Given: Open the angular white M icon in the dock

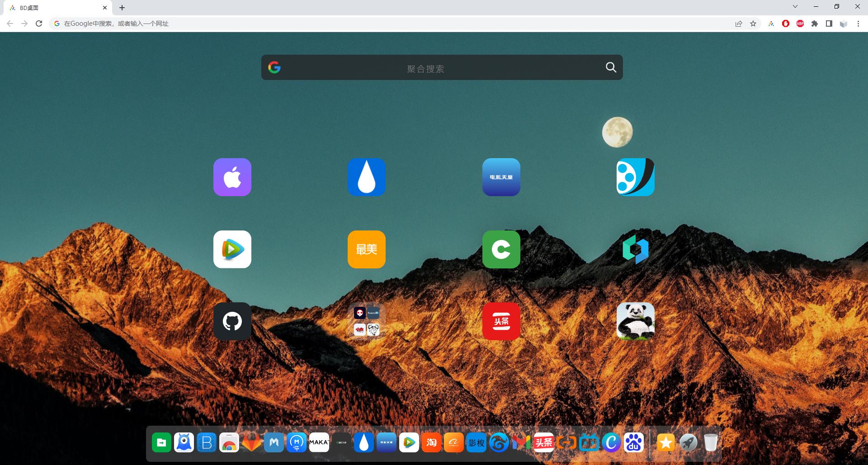Looking at the screenshot, I should coord(274,443).
